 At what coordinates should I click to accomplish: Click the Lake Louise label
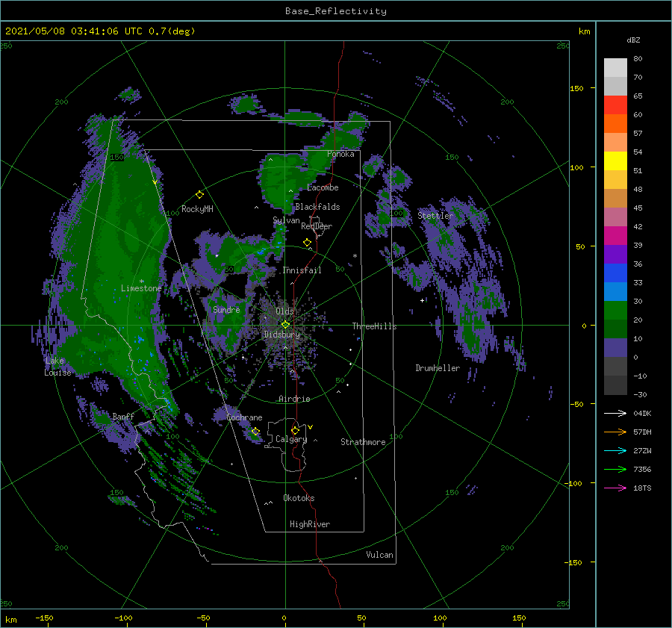tap(57, 367)
